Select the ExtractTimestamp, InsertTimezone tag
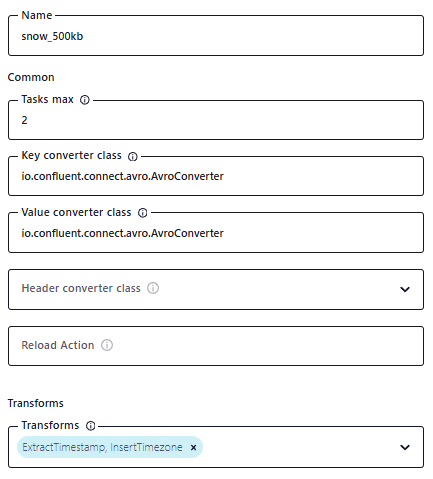Image resolution: width=433 pixels, height=479 pixels. (103, 447)
